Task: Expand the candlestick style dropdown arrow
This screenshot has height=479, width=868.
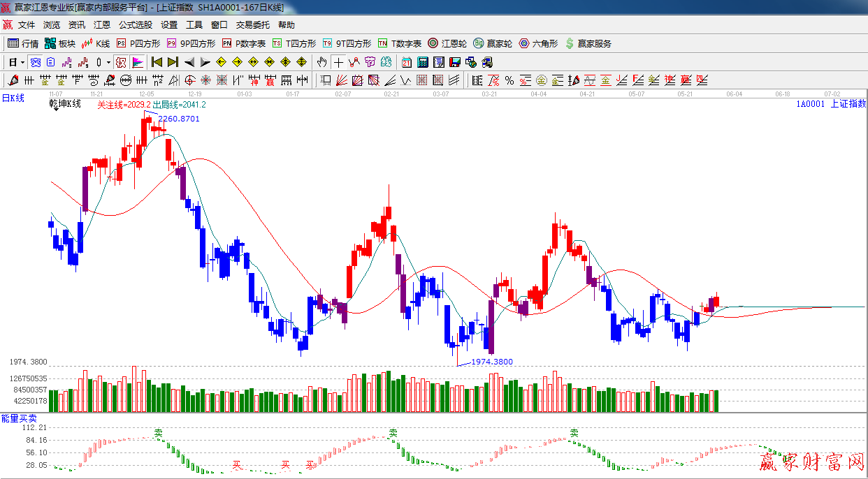Action: tap(108, 62)
